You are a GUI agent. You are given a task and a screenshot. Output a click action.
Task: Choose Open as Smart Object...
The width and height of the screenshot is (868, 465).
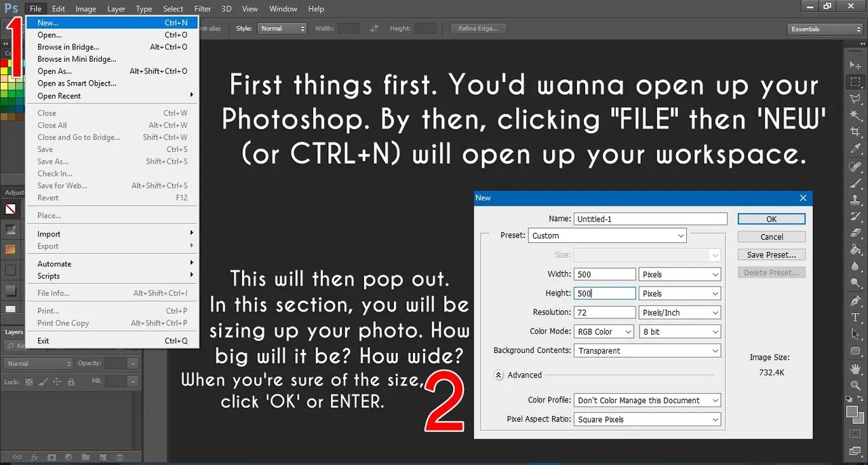coord(113,83)
